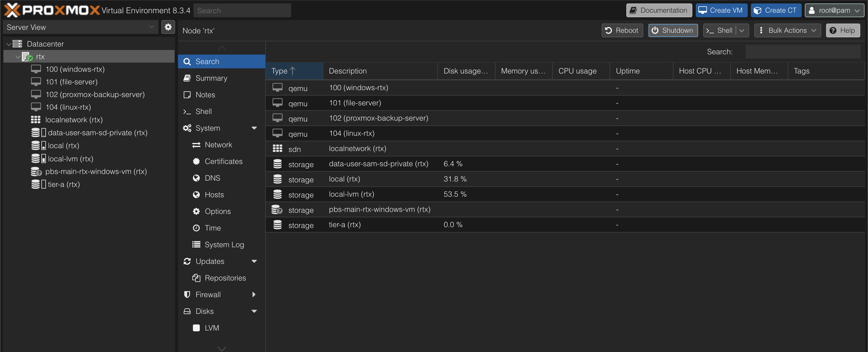Open the Summary panel
Image resolution: width=868 pixels, height=352 pixels.
point(221,78)
